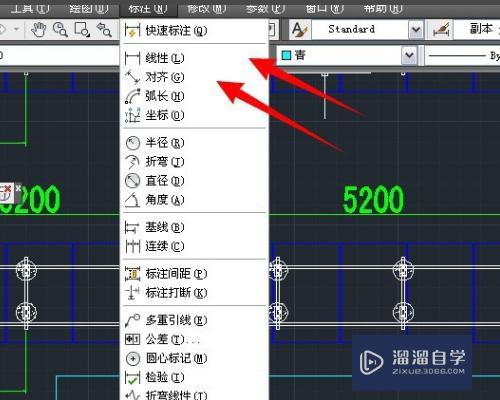500x400 pixels.
Task: Choose Diameter 直径 dimension entry
Action: coord(194,181)
